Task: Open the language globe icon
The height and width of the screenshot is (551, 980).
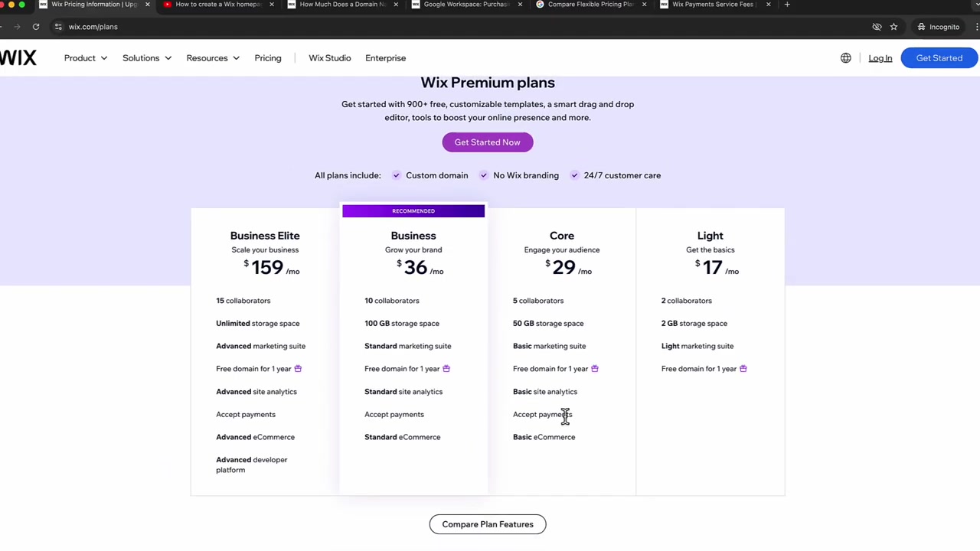Action: pyautogui.click(x=845, y=58)
